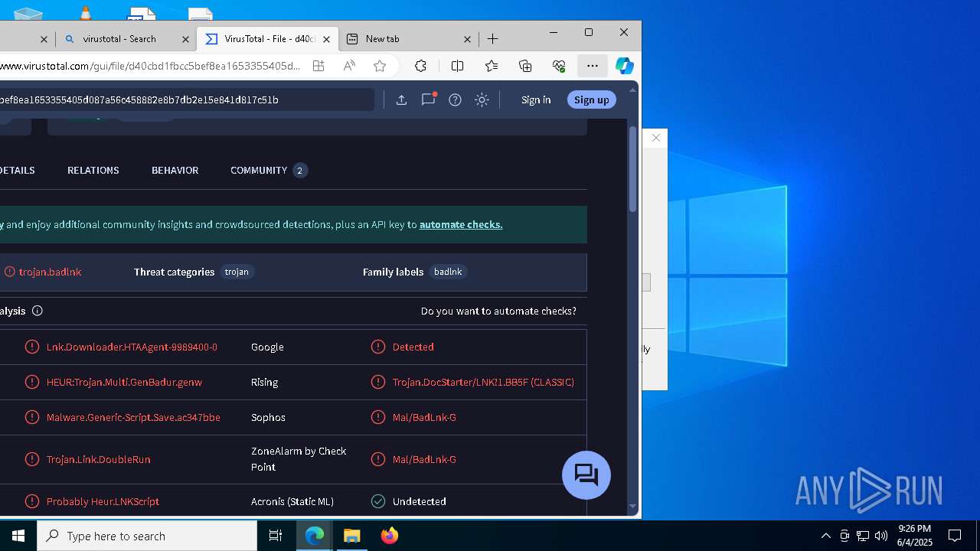This screenshot has height=551, width=980.
Task: Click taskbar search box
Action: click(147, 536)
